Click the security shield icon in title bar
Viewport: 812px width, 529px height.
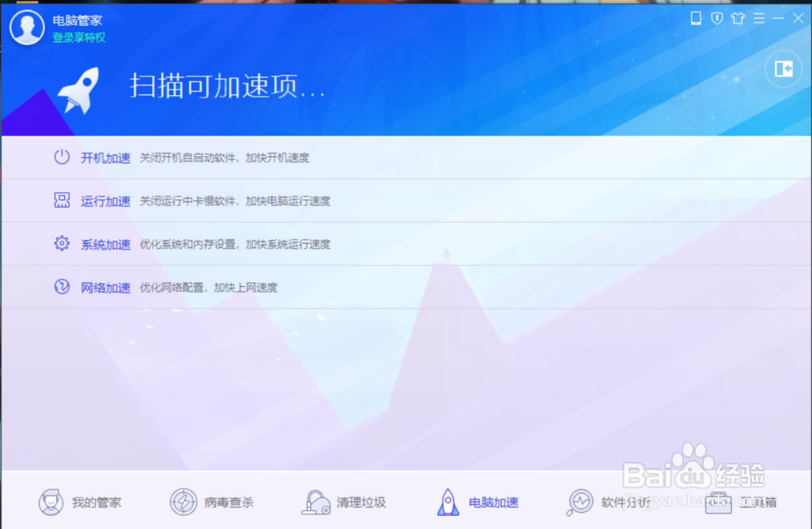click(716, 18)
